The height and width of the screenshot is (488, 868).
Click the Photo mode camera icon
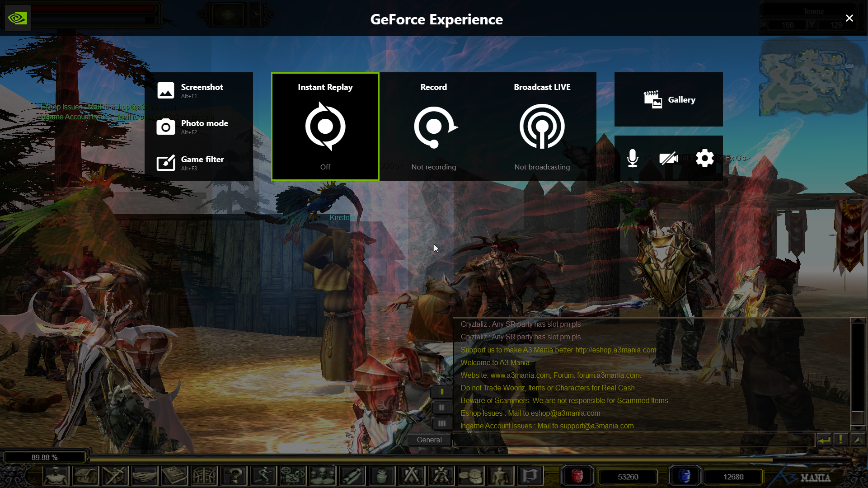[x=165, y=127]
